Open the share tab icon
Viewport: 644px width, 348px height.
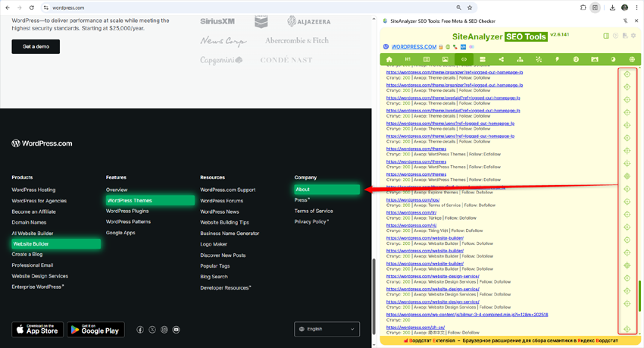[501, 60]
